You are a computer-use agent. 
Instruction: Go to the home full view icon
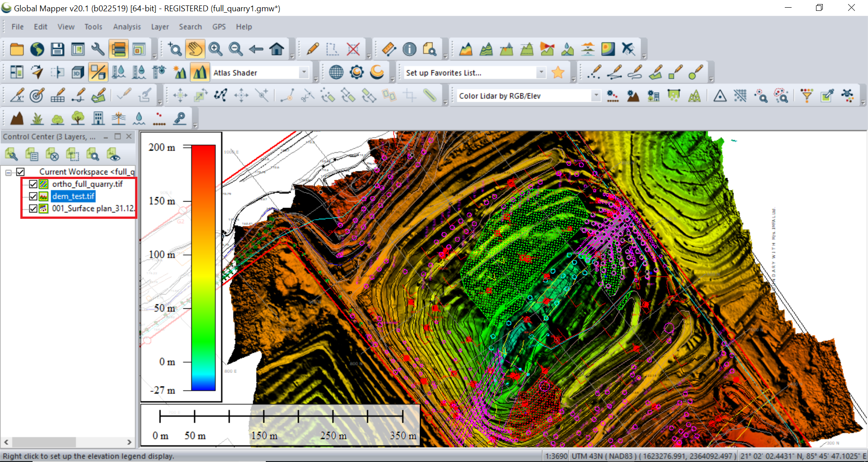tap(277, 49)
